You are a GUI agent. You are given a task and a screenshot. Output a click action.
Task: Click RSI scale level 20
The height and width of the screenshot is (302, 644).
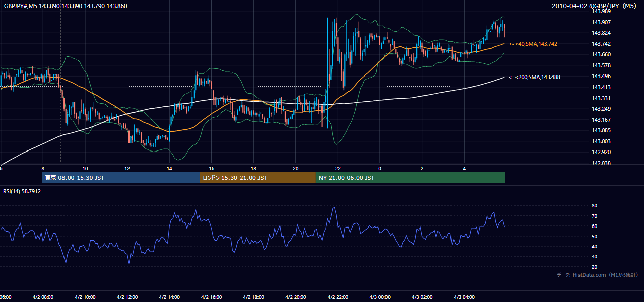click(x=595, y=267)
